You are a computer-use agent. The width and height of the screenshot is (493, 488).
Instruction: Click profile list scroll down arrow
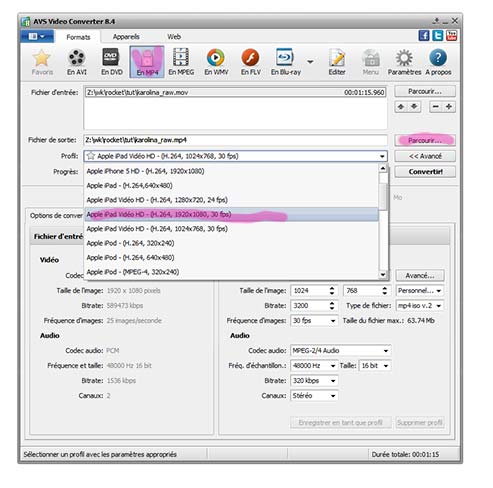click(383, 275)
